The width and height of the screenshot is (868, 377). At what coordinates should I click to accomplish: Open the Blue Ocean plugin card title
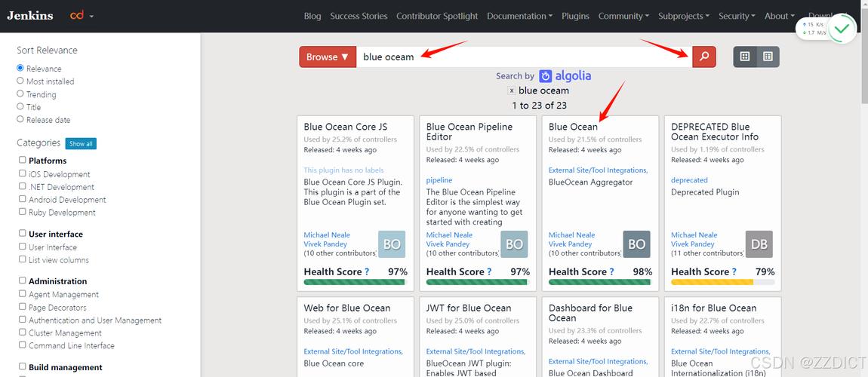(573, 127)
